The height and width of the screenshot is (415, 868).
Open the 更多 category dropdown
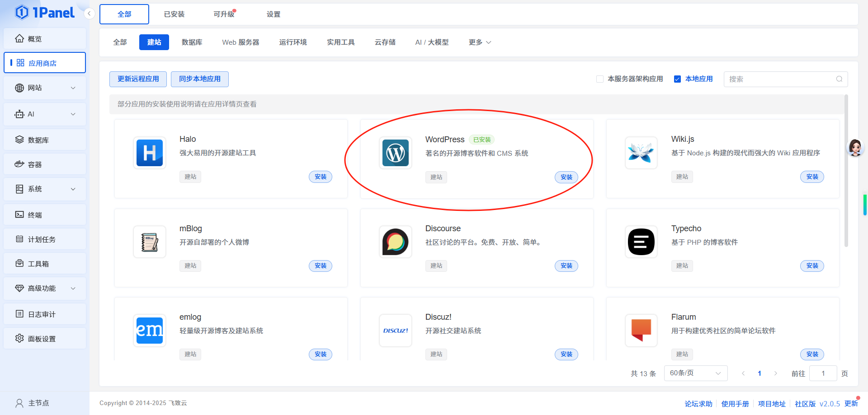pos(480,42)
